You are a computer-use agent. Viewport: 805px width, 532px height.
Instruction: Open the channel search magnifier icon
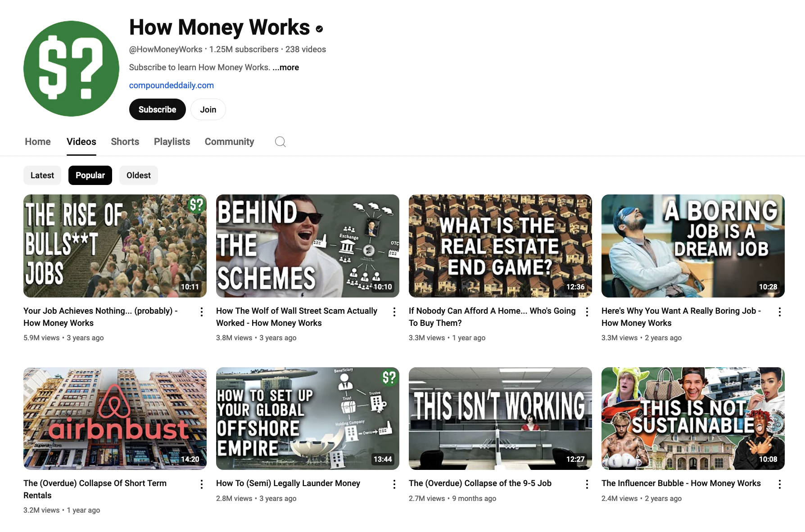pyautogui.click(x=280, y=142)
